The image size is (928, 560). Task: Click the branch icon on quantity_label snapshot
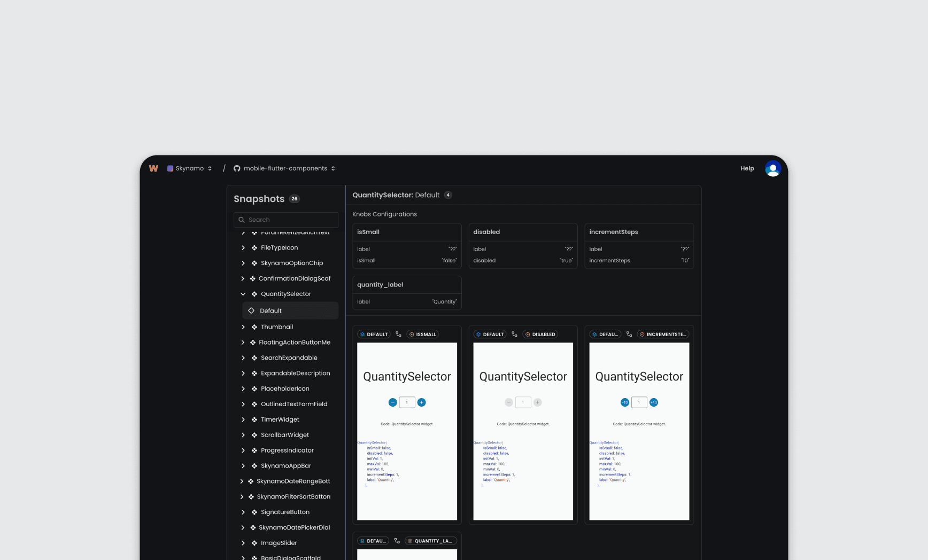point(397,541)
